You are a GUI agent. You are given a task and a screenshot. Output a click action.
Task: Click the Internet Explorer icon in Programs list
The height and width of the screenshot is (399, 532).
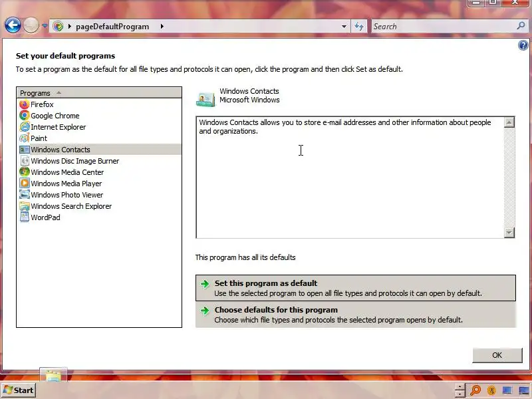click(x=25, y=127)
